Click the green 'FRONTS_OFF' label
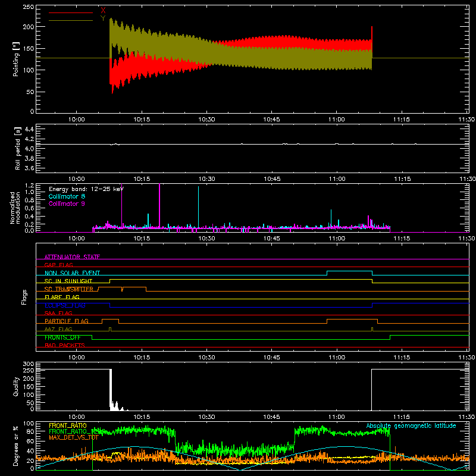 click(62, 337)
